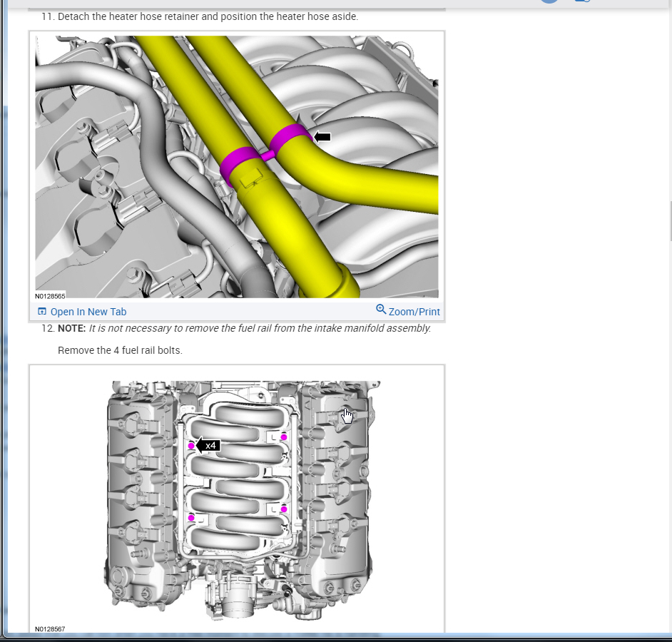This screenshot has height=642, width=672.
Task: Click the vertical scrollbar thumb on right edge
Action: point(670,220)
